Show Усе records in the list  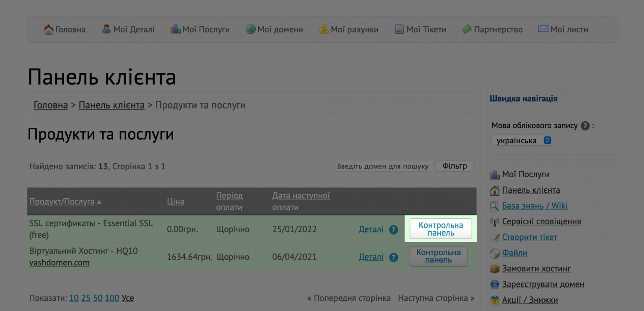(127, 298)
